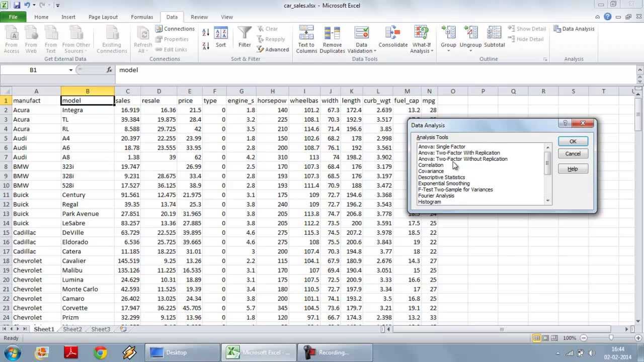Open Google Chrome from the taskbar

point(101,353)
